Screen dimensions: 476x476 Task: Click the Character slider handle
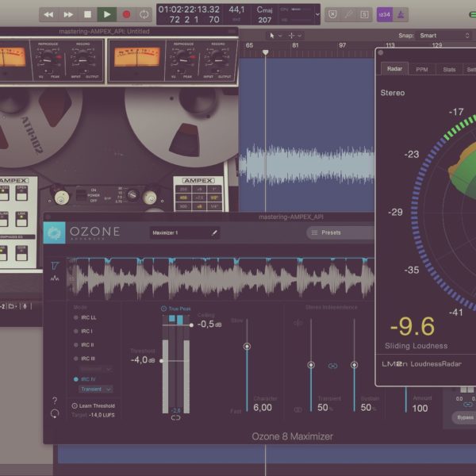click(247, 347)
